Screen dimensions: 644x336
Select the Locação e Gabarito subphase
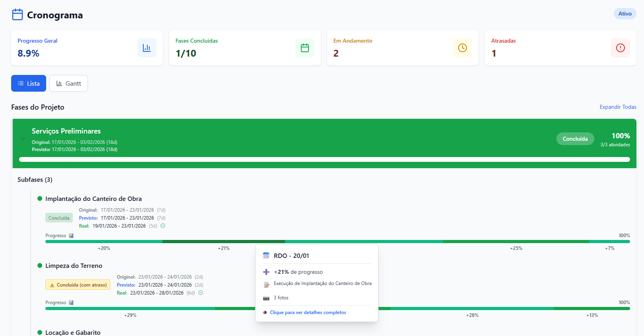73,332
